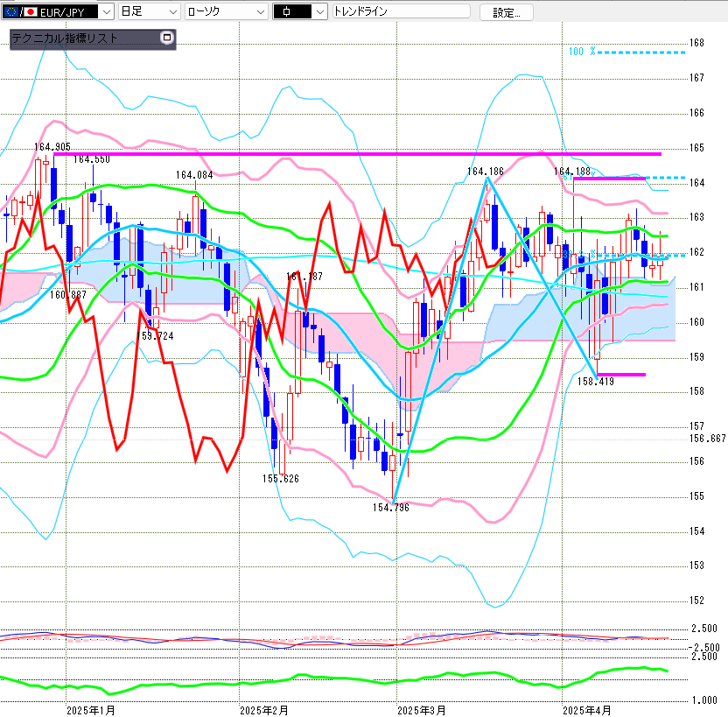This screenshot has height=717, width=728.
Task: Click the 2025年2月 date label
Action: click(264, 711)
